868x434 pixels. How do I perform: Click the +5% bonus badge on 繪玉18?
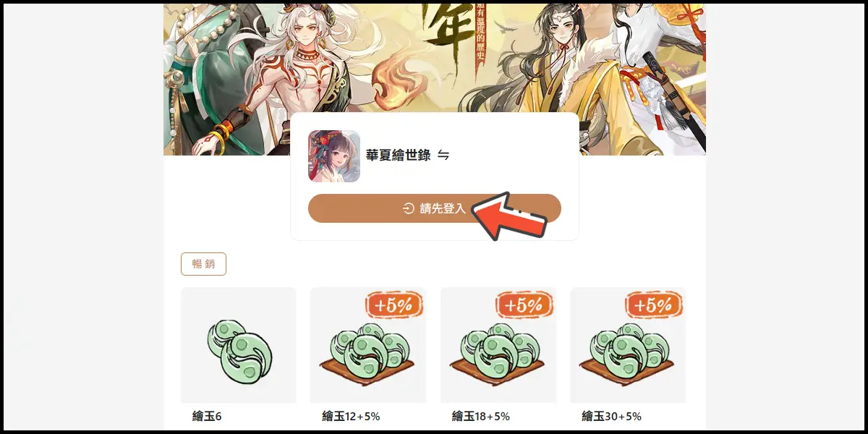(x=524, y=305)
